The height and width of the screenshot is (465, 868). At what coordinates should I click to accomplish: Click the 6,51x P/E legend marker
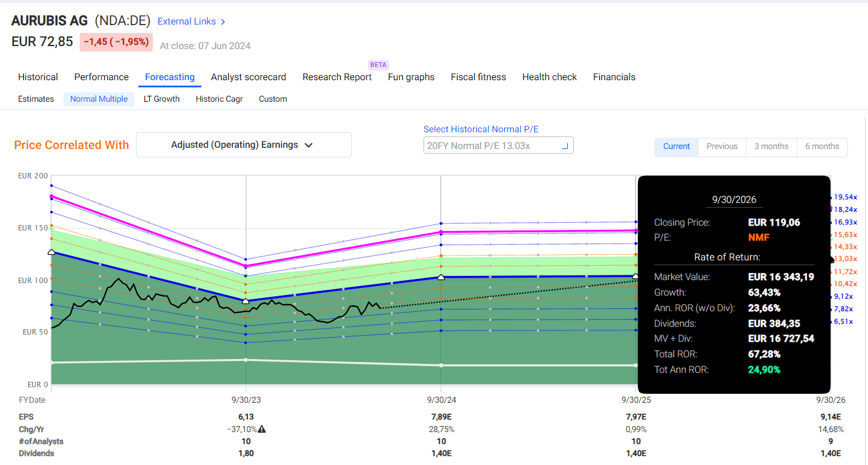point(845,321)
